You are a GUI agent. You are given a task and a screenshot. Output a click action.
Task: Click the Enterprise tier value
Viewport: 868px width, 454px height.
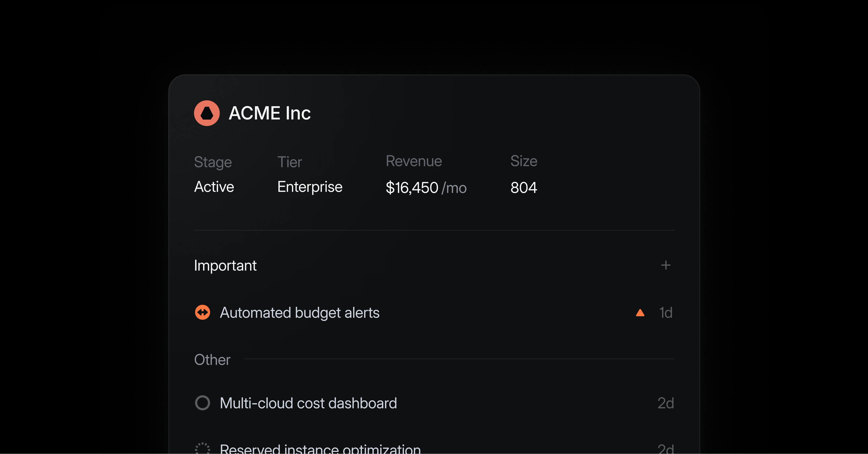coord(310,187)
